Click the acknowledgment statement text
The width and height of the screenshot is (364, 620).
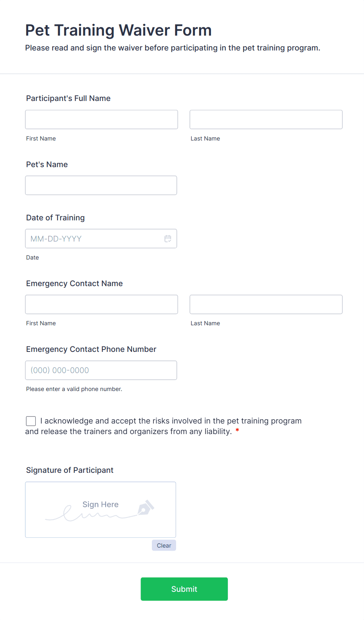click(x=164, y=426)
